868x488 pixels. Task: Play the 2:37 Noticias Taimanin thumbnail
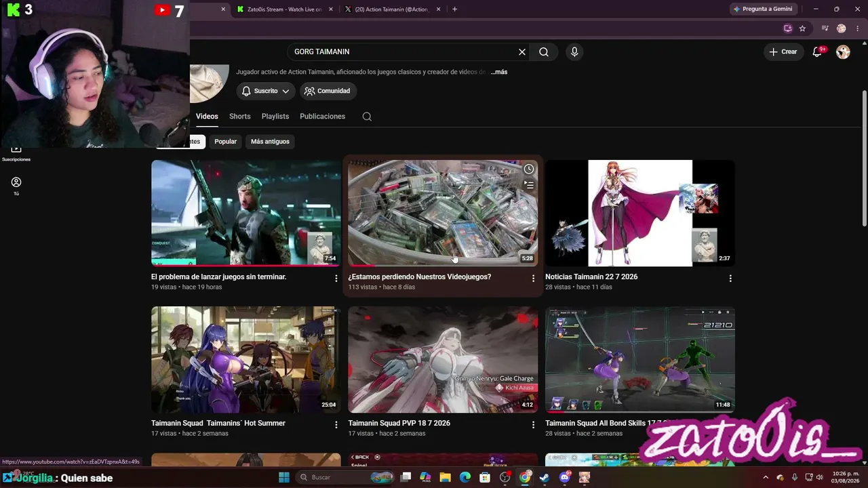[640, 213]
